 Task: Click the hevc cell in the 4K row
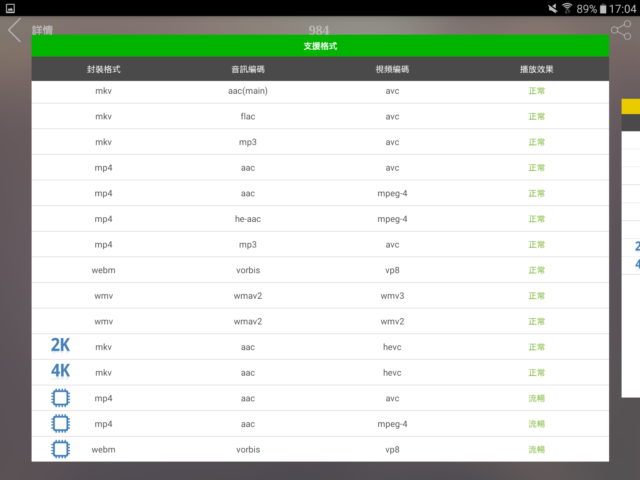click(x=392, y=373)
